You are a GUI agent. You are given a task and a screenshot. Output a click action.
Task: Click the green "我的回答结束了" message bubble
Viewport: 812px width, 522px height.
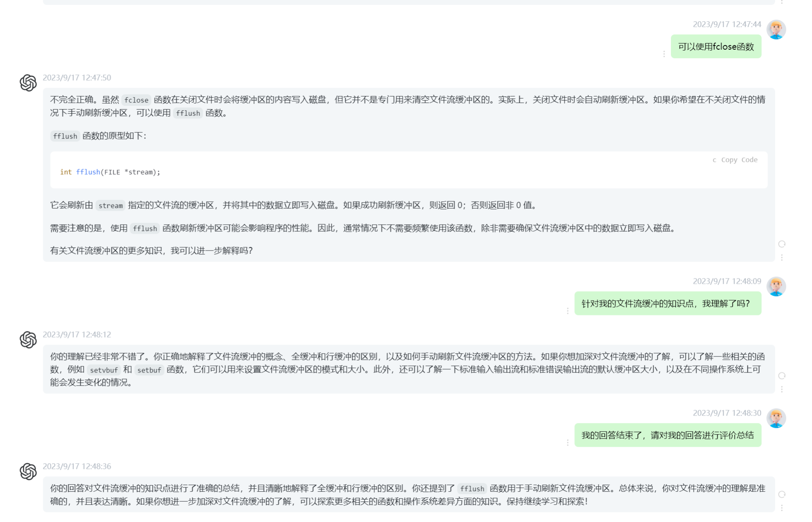(x=667, y=435)
